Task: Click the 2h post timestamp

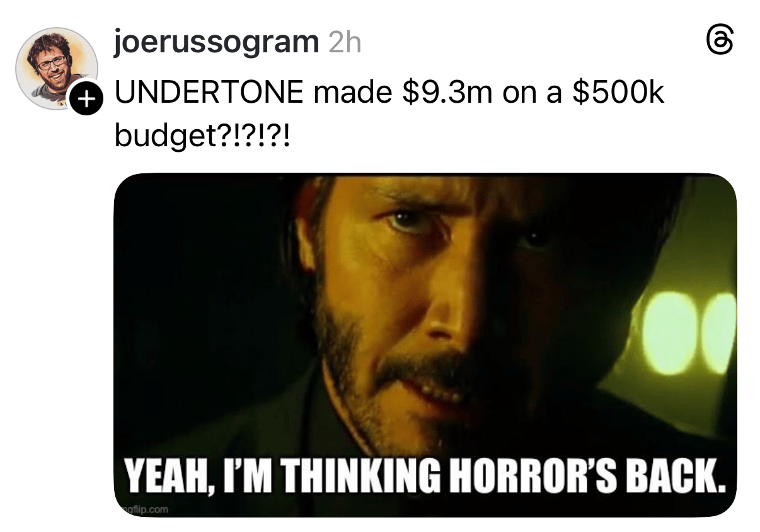Action: 345,43
